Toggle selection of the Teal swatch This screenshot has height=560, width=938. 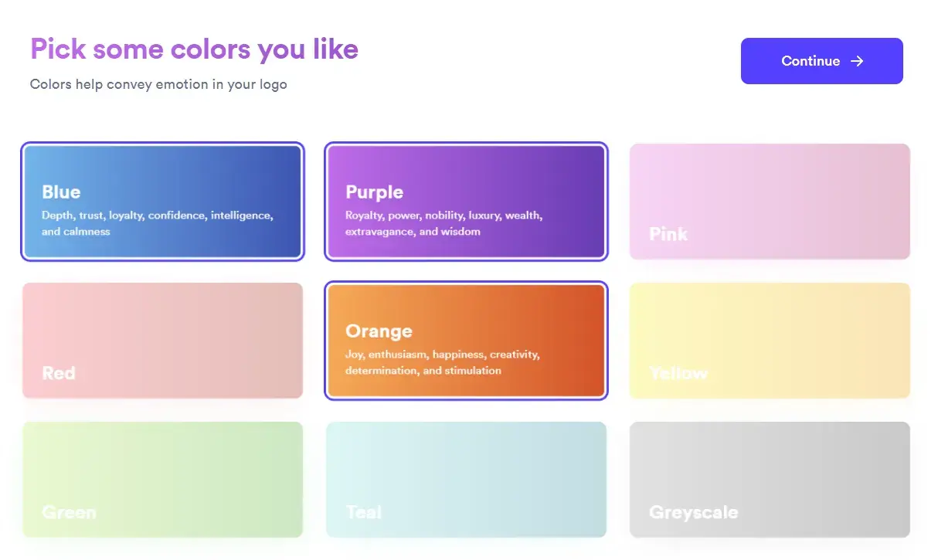[x=466, y=479]
